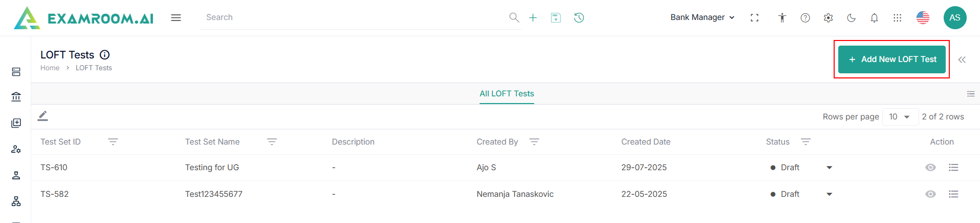Image resolution: width=980 pixels, height=223 pixels.
Task: Click the hierarchy sidebar icon
Action: 16,201
